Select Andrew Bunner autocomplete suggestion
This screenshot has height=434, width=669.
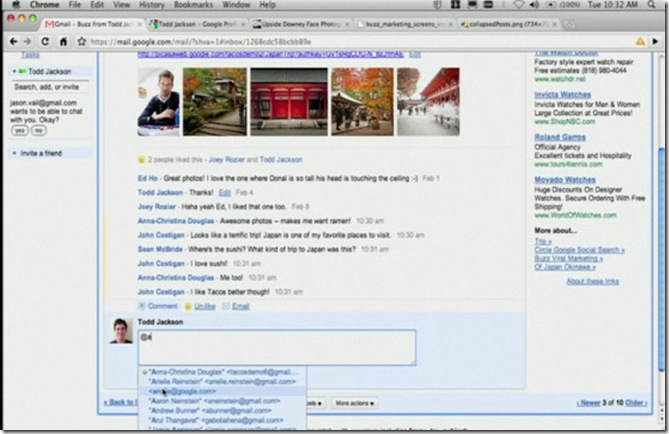tap(222, 410)
